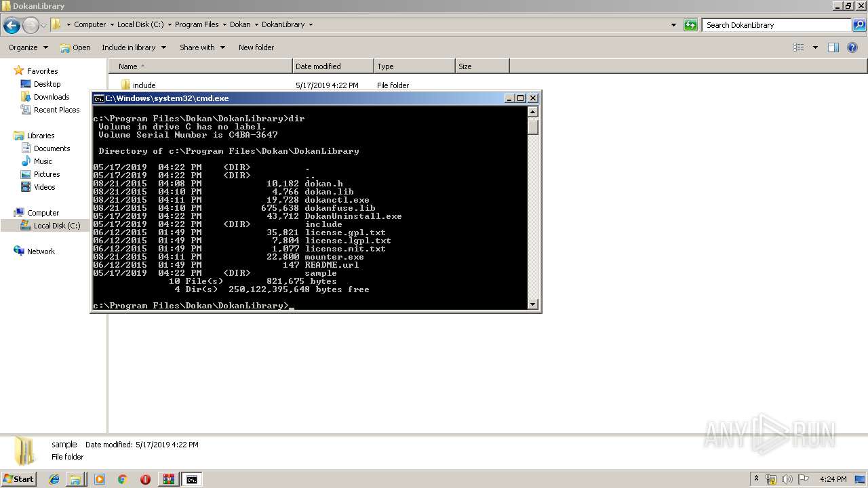Sort by the Size column header

[482, 66]
